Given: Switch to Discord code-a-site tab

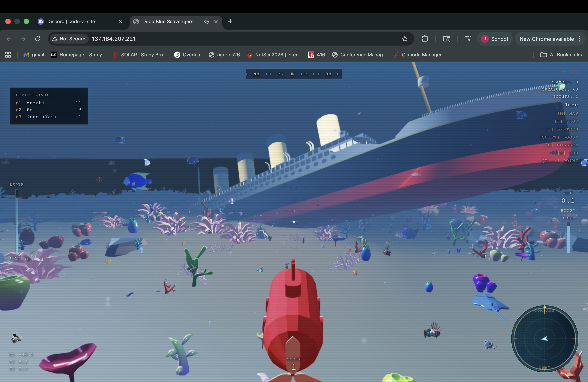Looking at the screenshot, I should [71, 21].
